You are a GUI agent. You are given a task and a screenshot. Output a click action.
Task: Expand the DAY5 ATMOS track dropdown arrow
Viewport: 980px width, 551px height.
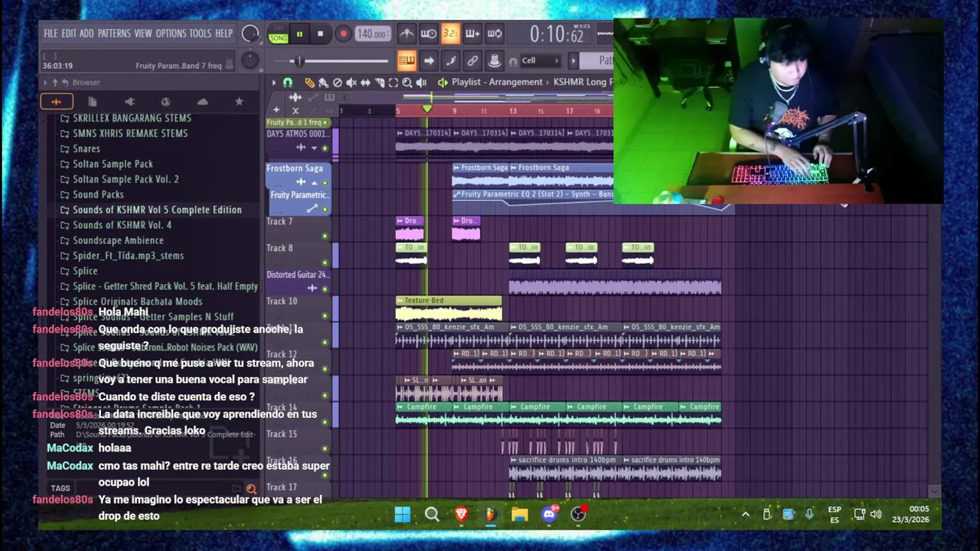[314, 148]
